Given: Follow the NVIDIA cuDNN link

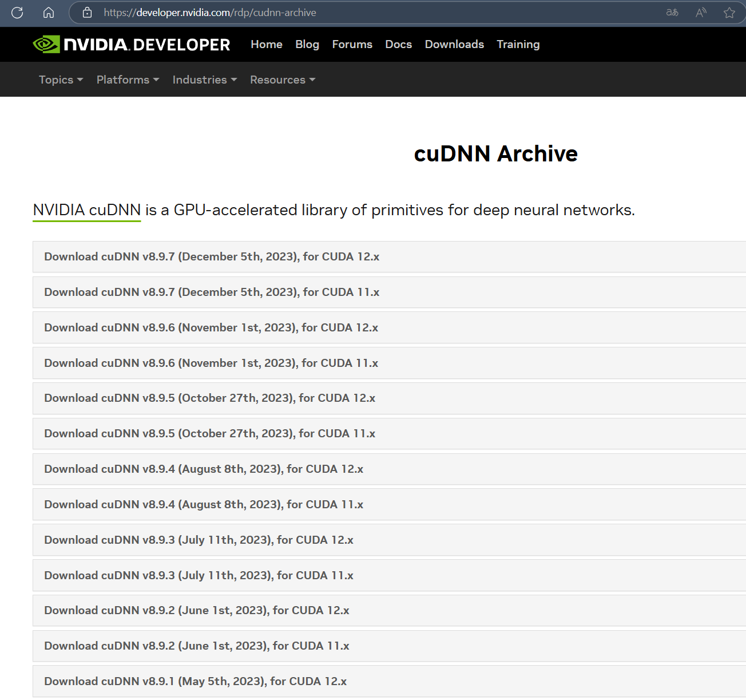Looking at the screenshot, I should click(x=87, y=210).
